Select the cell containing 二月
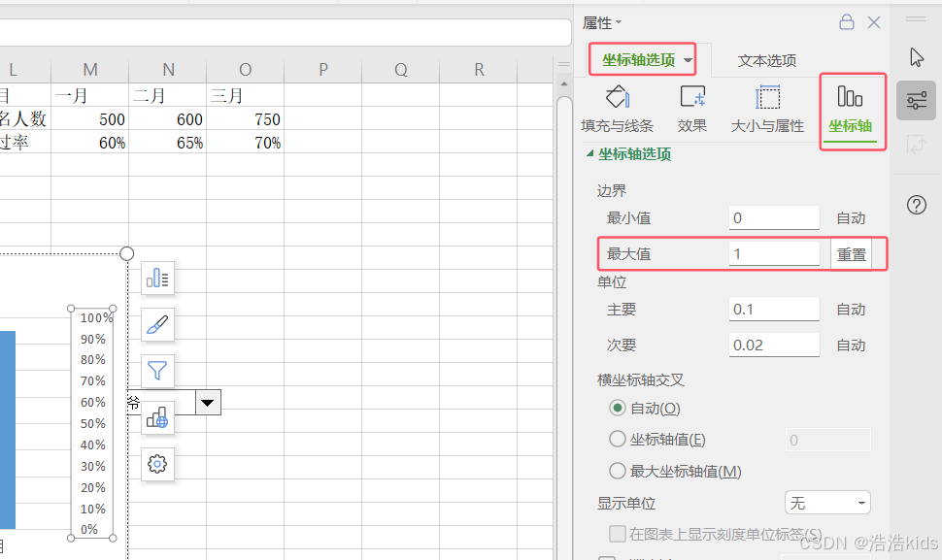Viewport: 942px width, 560px height. pyautogui.click(x=168, y=95)
